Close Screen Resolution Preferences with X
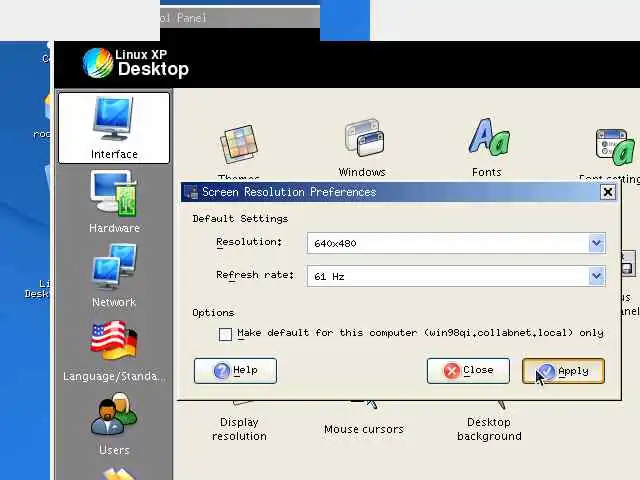This screenshot has height=480, width=640. point(608,192)
